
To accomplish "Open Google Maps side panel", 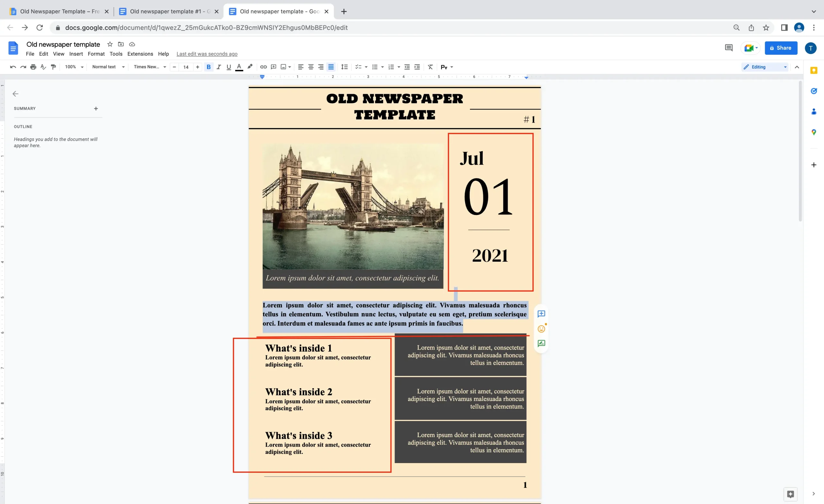I will pos(814,132).
